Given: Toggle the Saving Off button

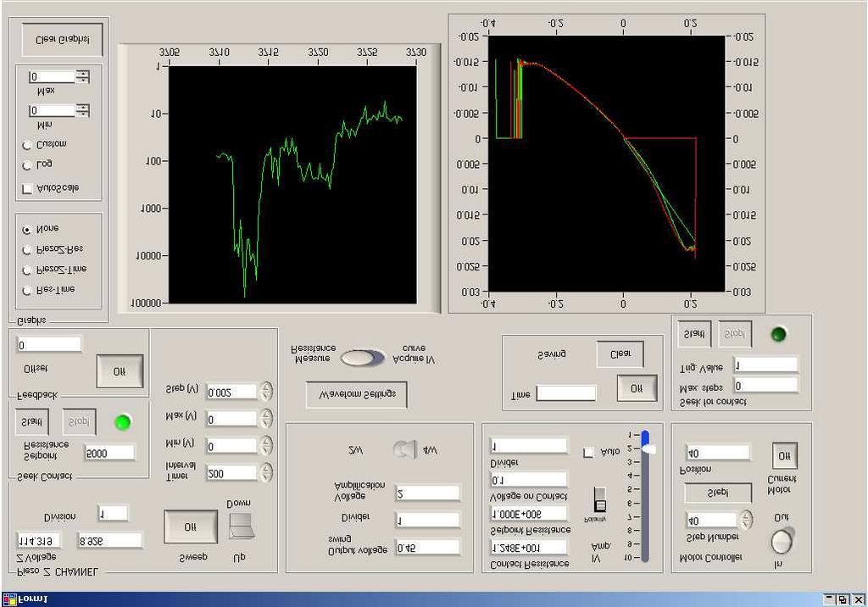Looking at the screenshot, I should pyautogui.click(x=637, y=388).
